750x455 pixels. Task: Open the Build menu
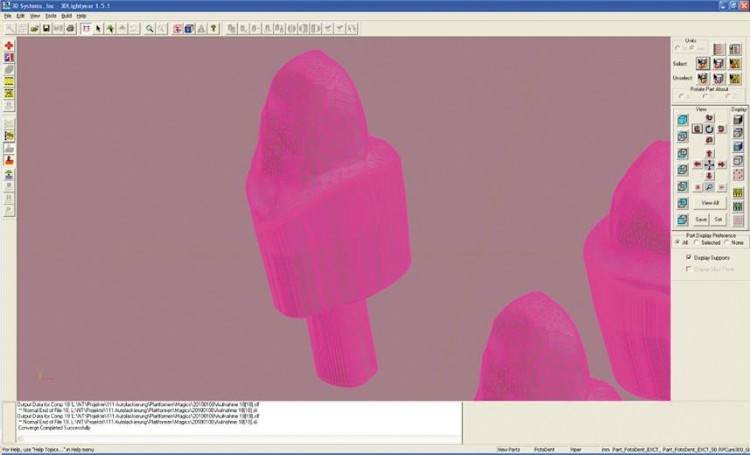point(66,16)
